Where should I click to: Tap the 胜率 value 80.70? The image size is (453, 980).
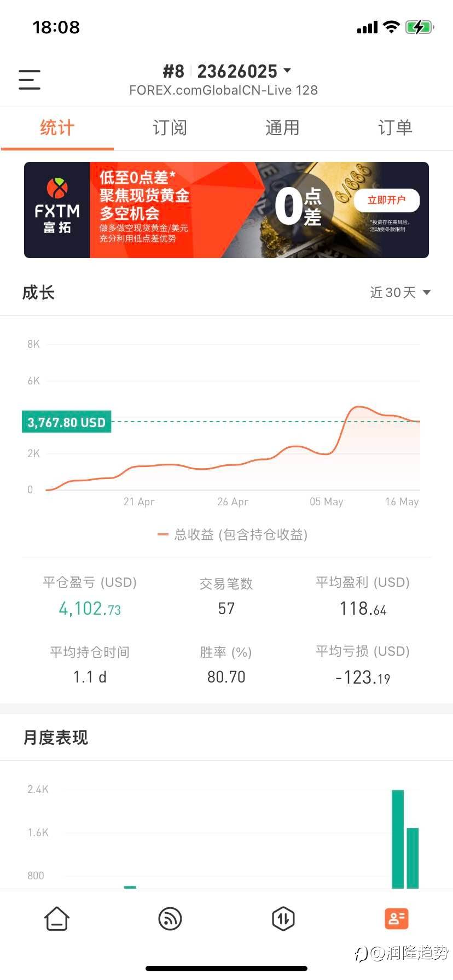(226, 677)
